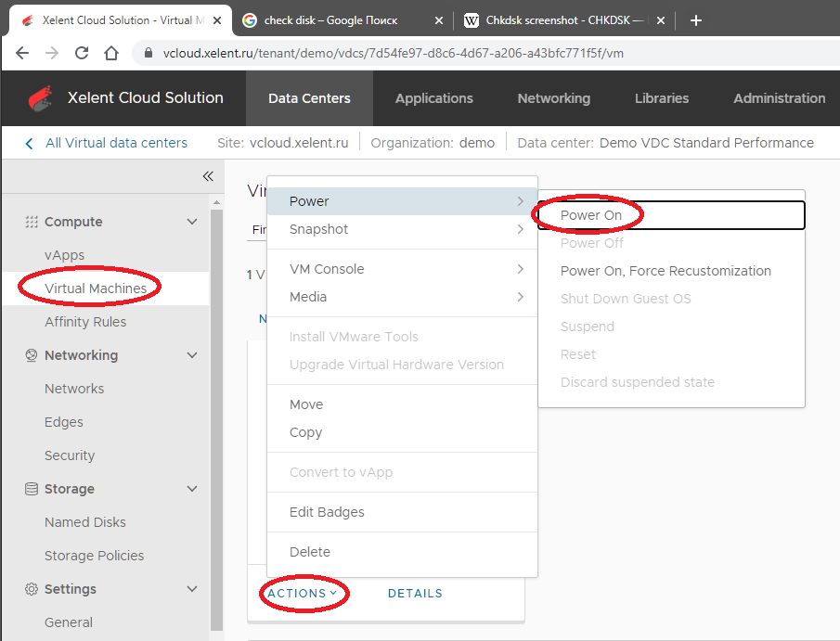Open the Networking top navigation tab
840x641 pixels.
tap(554, 98)
